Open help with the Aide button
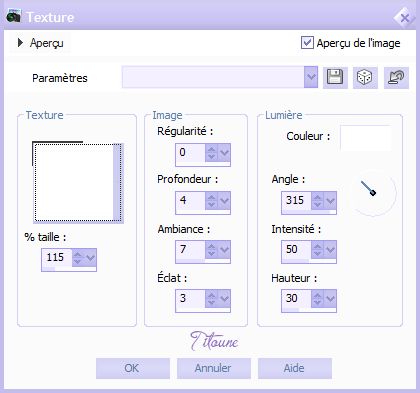This screenshot has width=420, height=393. pos(295,368)
